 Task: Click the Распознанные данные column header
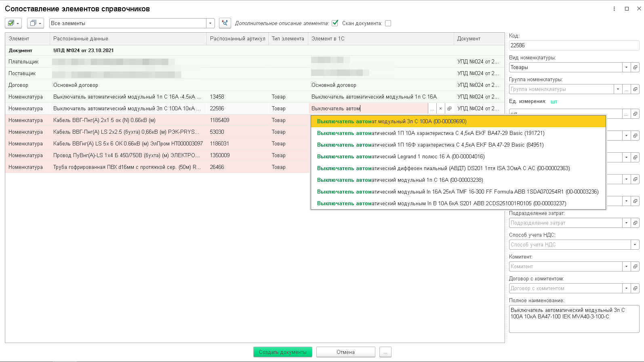(128, 39)
